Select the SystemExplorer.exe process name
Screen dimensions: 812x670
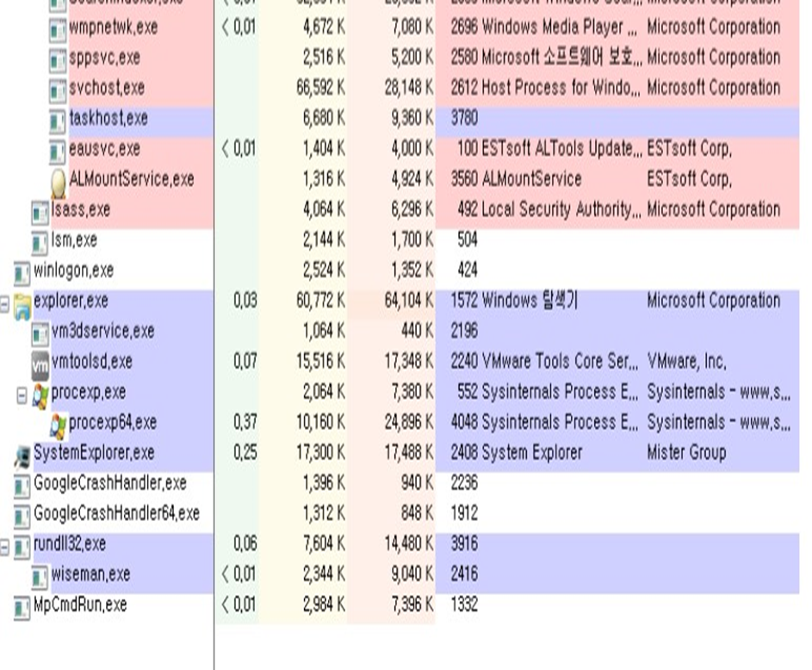(x=94, y=453)
